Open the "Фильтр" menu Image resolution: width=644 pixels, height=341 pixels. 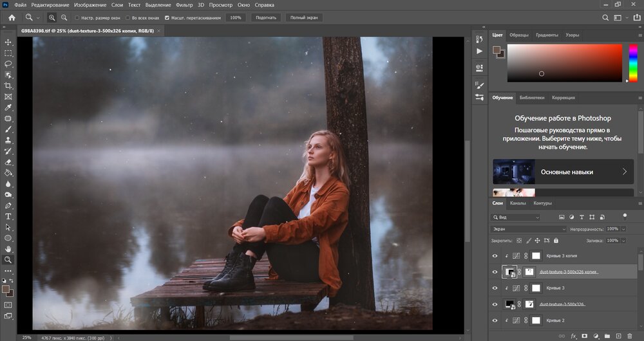[184, 5]
